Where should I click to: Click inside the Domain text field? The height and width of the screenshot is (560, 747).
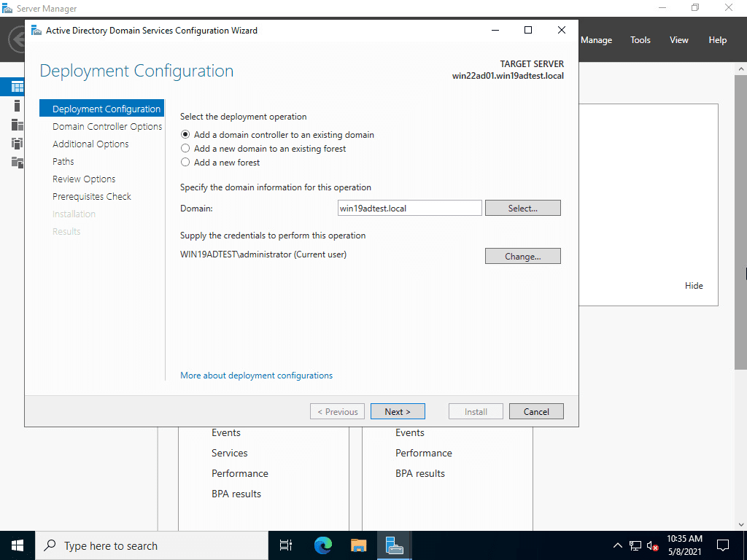coord(409,208)
